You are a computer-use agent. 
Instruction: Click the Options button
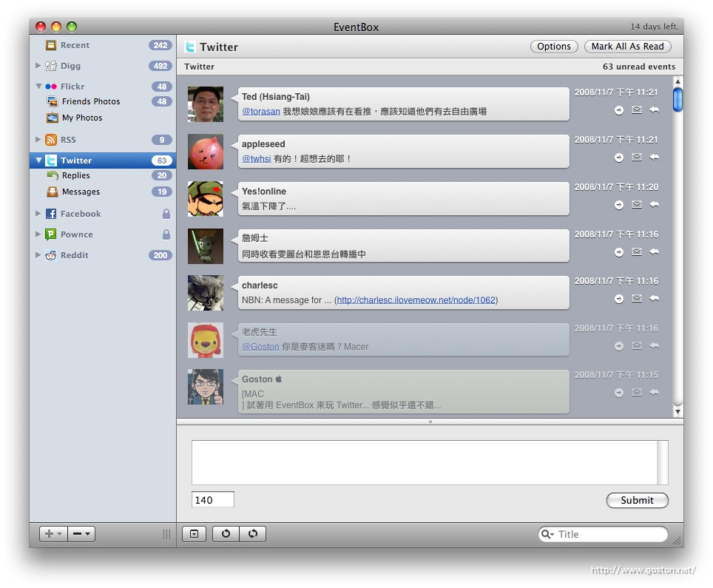click(x=554, y=47)
